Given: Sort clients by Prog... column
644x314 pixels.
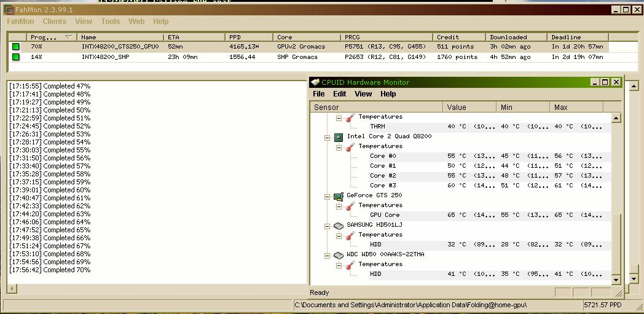Looking at the screenshot, I should [x=52, y=37].
